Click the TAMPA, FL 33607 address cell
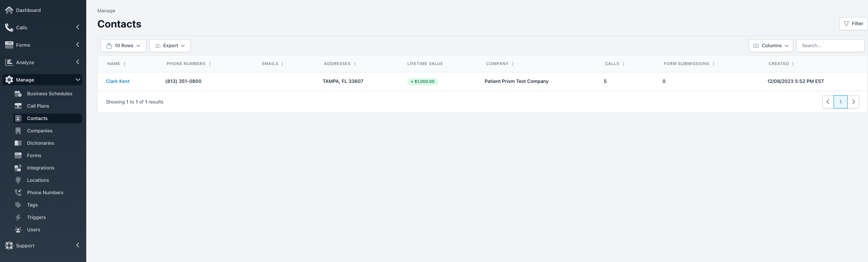 click(343, 82)
